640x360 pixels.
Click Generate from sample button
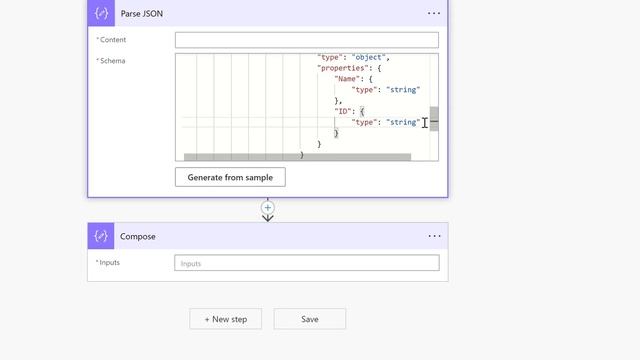point(230,177)
